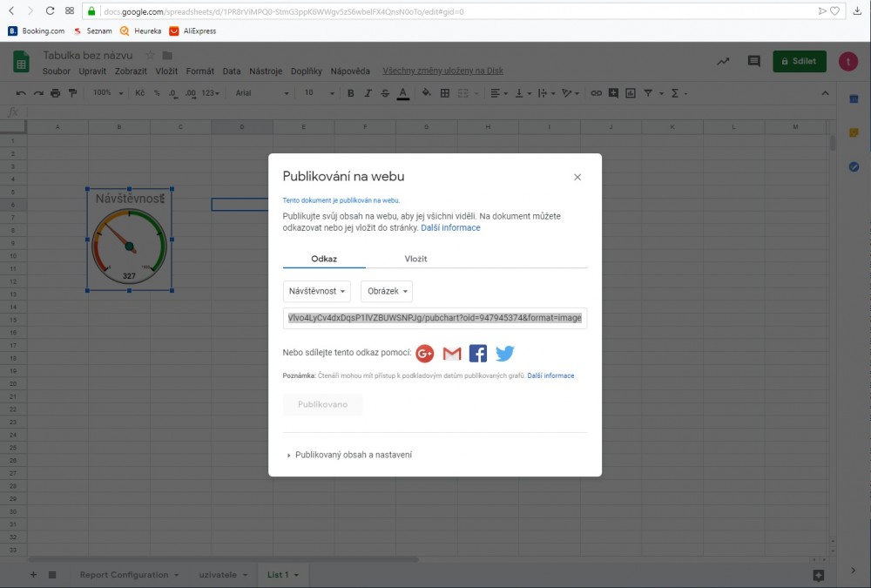Image resolution: width=871 pixels, height=588 pixels.
Task: Click the print icon in toolbar
Action: click(x=56, y=93)
